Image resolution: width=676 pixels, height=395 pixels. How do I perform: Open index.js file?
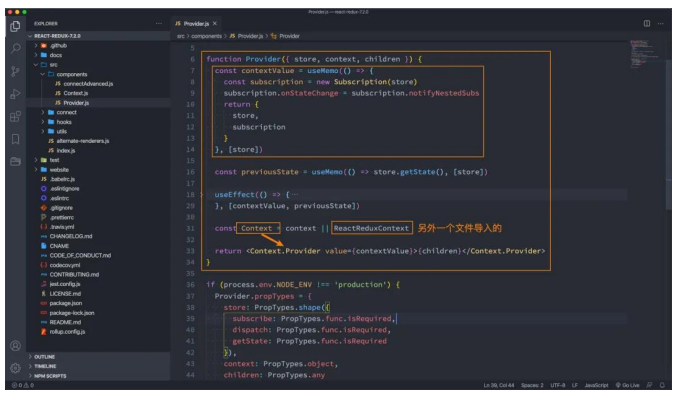[66, 150]
